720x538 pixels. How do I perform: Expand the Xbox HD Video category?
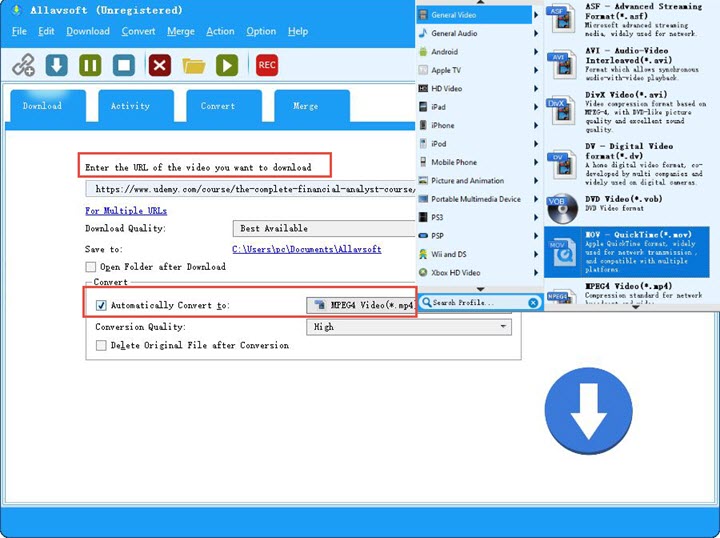tap(478, 272)
